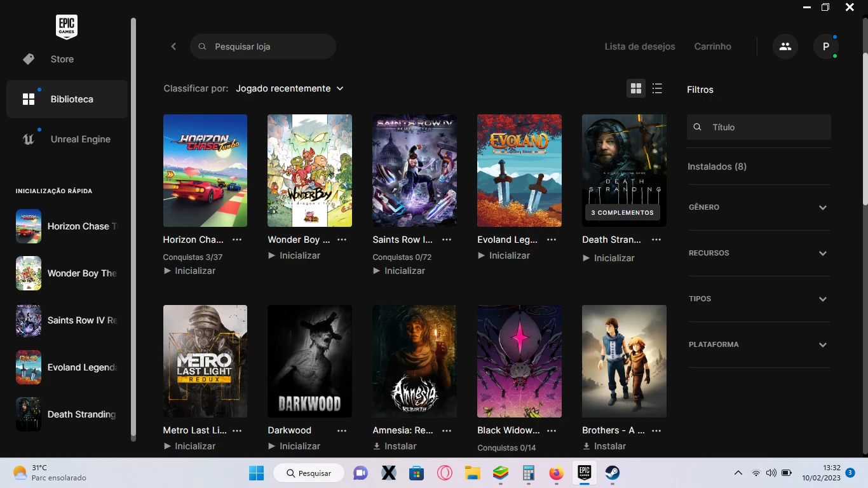The width and height of the screenshot is (868, 488).
Task: Open Darkwood cover thumbnail
Action: (x=309, y=361)
